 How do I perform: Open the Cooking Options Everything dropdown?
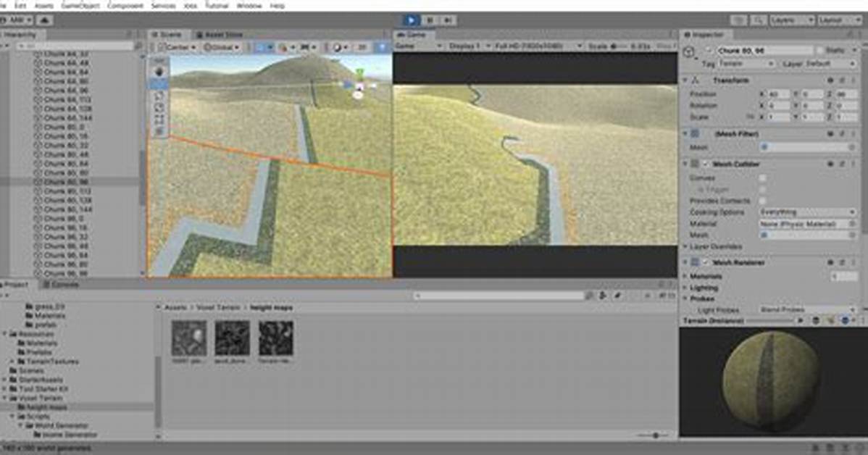click(x=807, y=212)
